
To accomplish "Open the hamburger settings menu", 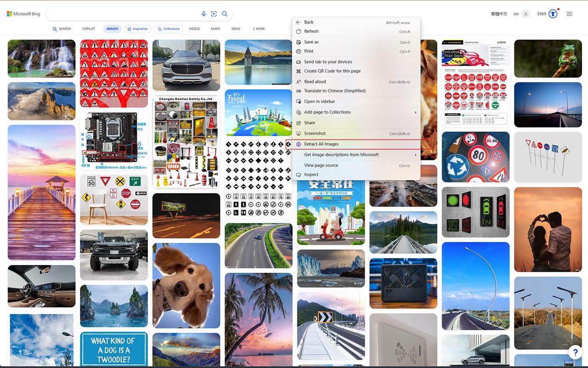I will [x=569, y=14].
